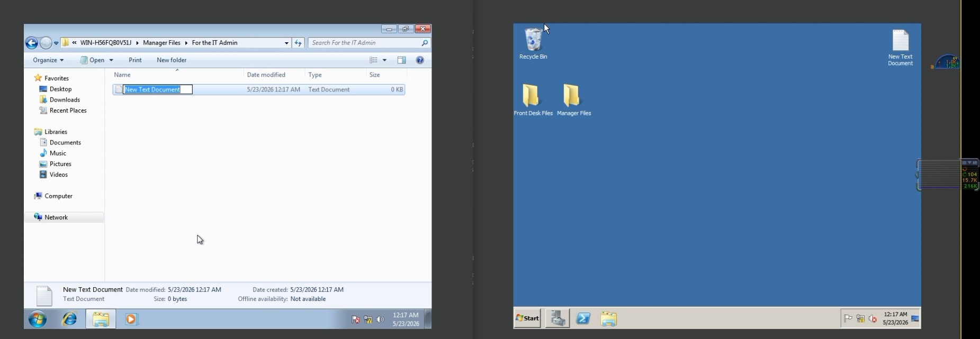Open recent pages dropdown beside Forward arrow

tap(56, 43)
